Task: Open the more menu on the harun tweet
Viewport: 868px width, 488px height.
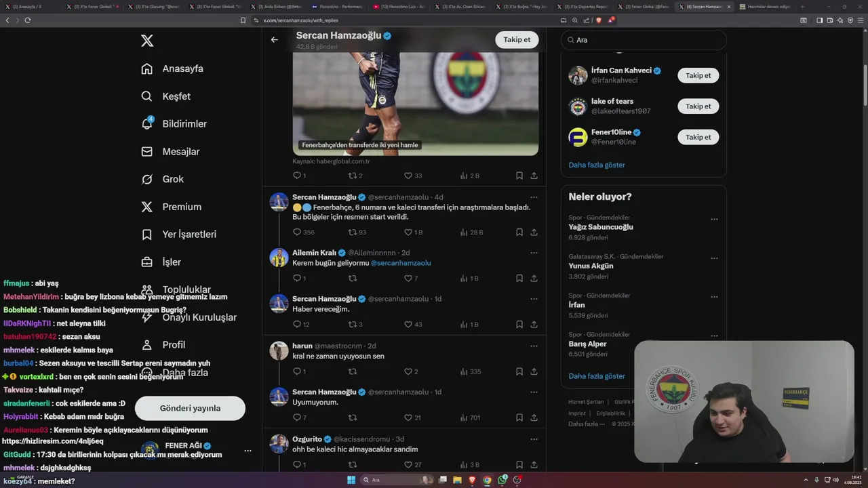Action: pyautogui.click(x=534, y=346)
